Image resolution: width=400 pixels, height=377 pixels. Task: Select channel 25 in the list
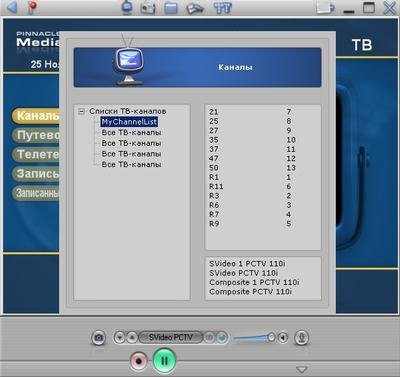(263, 121)
